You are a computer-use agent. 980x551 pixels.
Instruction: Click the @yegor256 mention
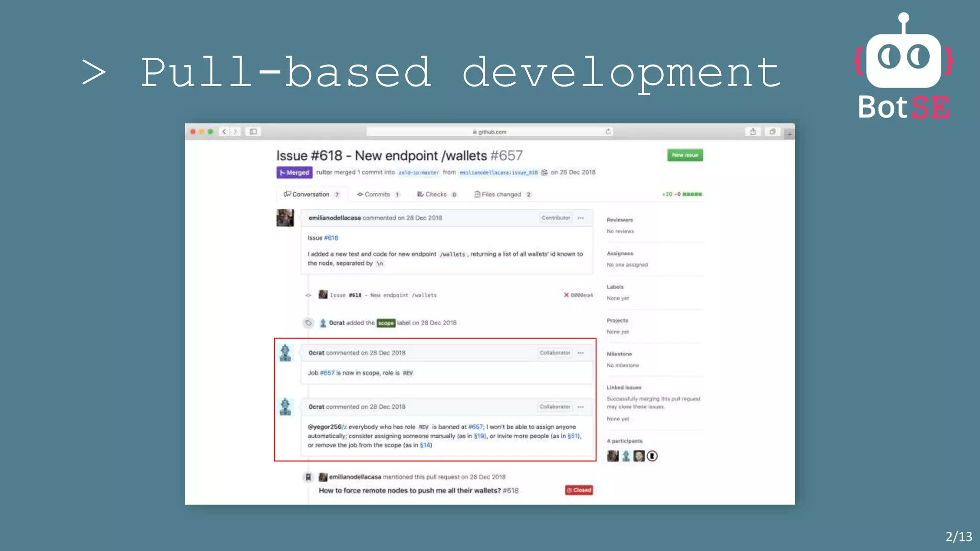pos(325,427)
